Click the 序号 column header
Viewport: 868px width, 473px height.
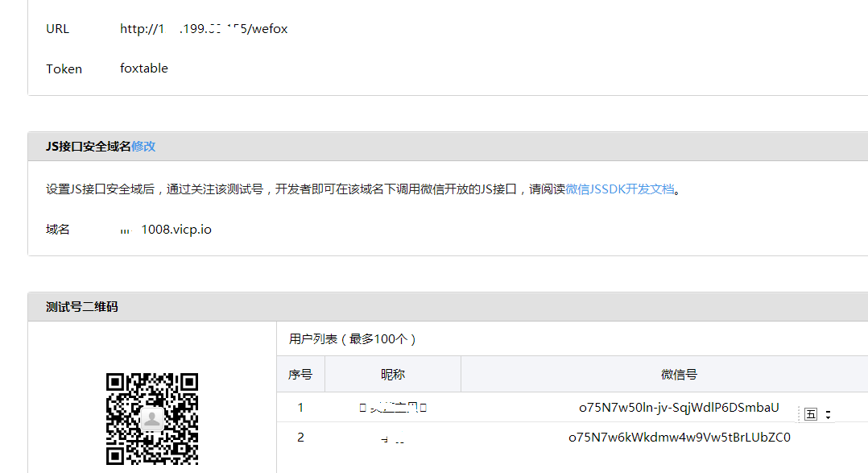pos(300,375)
